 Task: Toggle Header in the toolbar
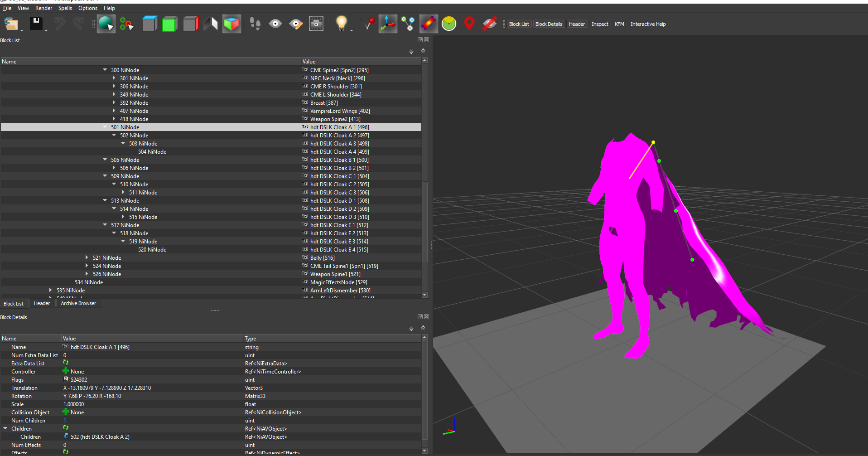(577, 24)
